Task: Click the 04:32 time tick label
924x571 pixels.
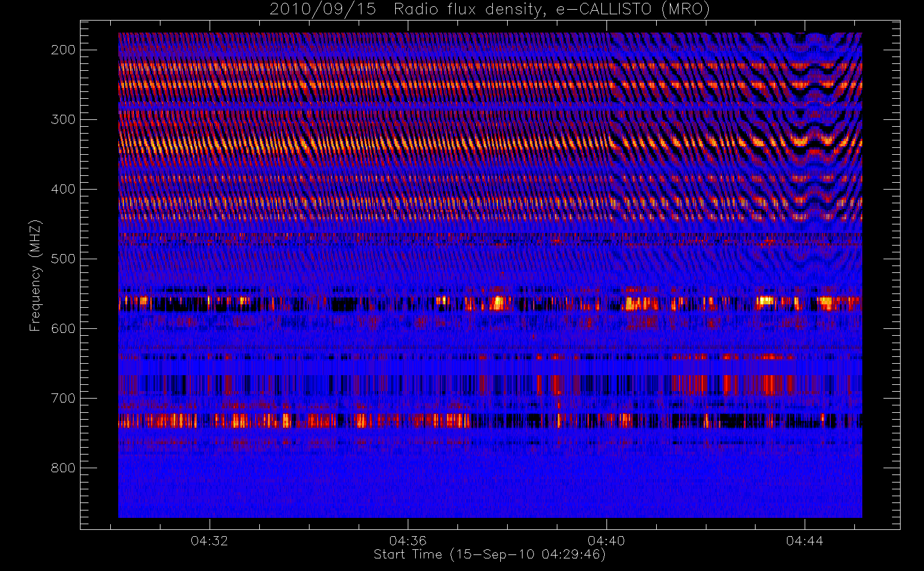Action: 210,541
